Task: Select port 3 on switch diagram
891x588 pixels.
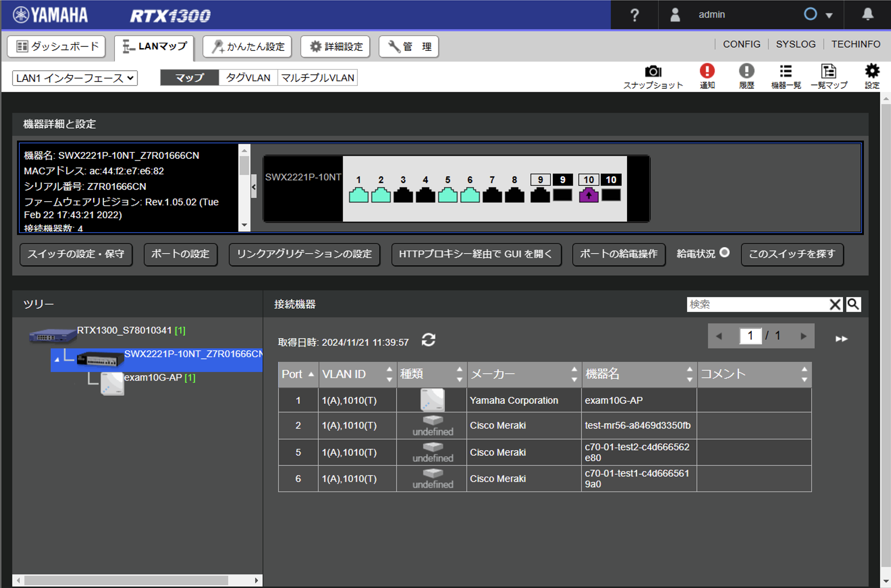Action: click(403, 195)
